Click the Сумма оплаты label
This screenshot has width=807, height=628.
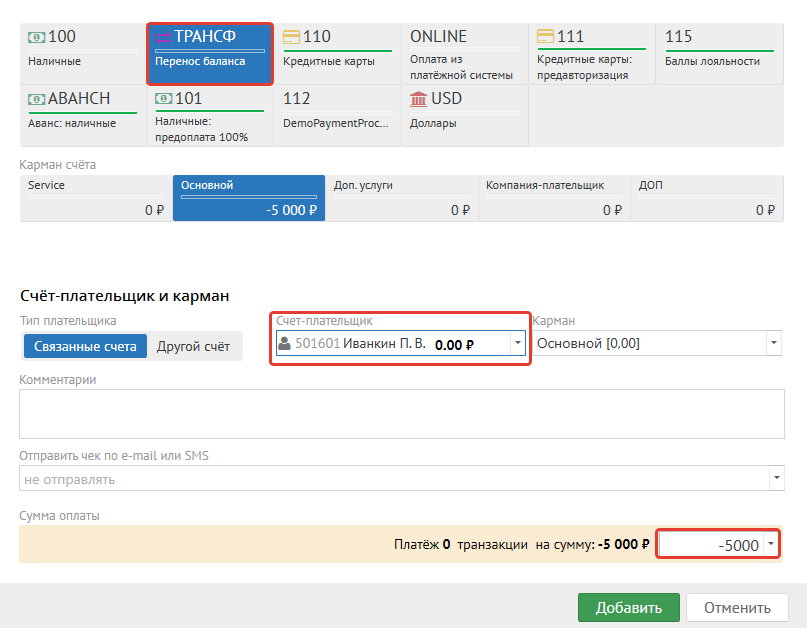pos(59,516)
